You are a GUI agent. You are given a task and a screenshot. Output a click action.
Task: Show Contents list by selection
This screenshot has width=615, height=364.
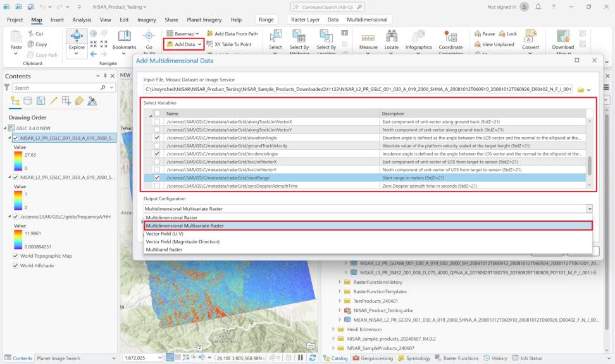pyautogui.click(x=40, y=101)
